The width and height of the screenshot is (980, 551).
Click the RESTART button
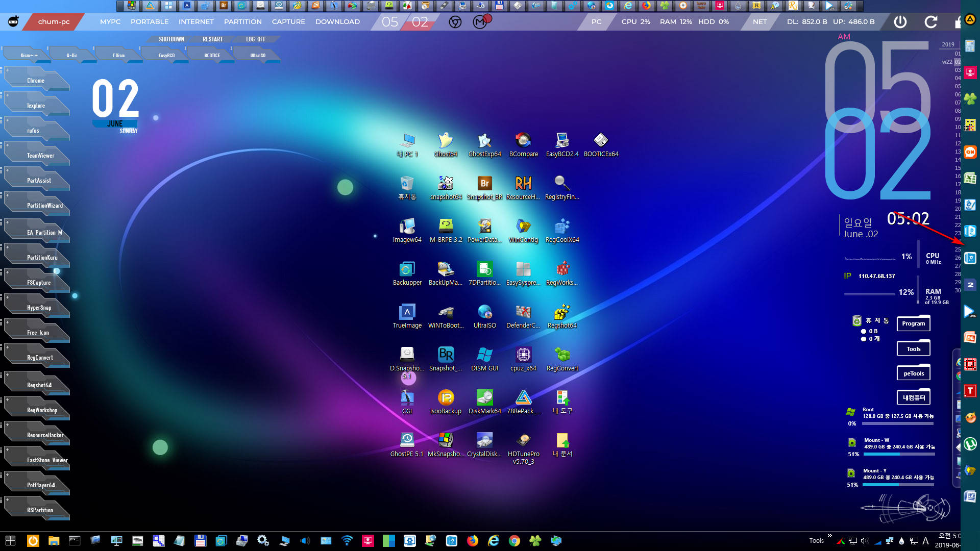[x=213, y=39]
